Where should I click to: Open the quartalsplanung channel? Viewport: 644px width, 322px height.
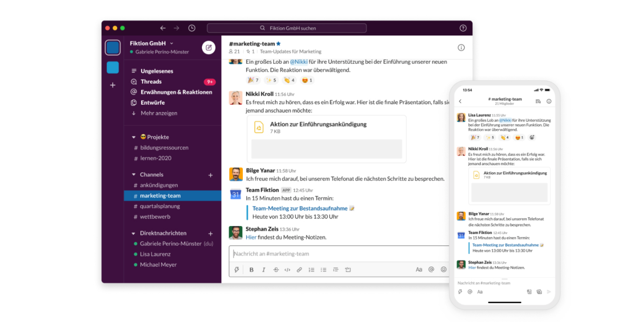(x=160, y=206)
